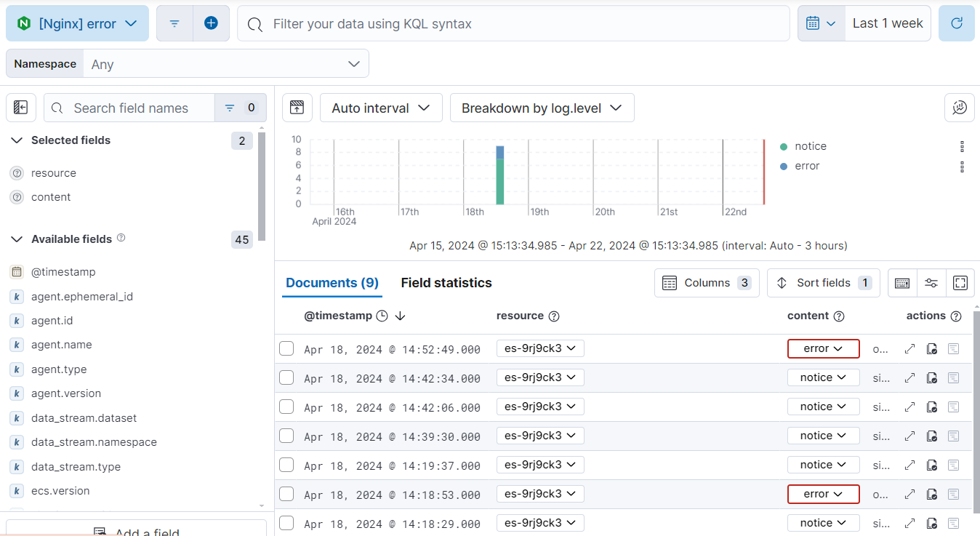980x536 pixels.
Task: Click the KQL filter input field
Action: 509,24
